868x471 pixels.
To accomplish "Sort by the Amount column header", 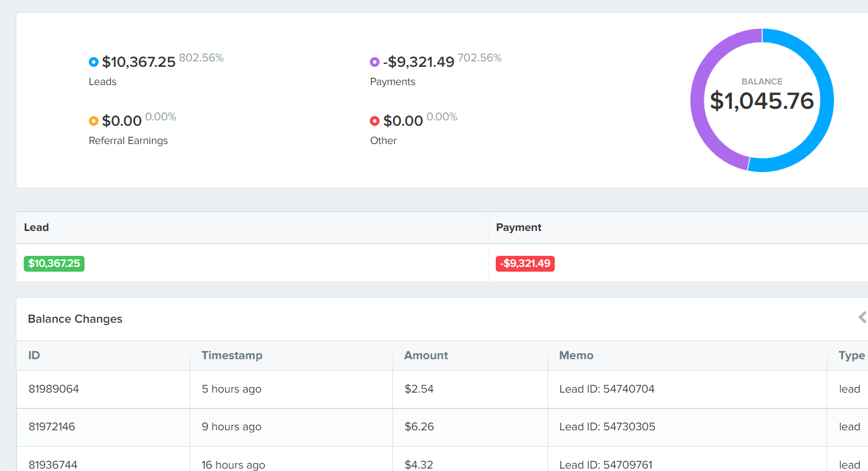I will (x=426, y=356).
